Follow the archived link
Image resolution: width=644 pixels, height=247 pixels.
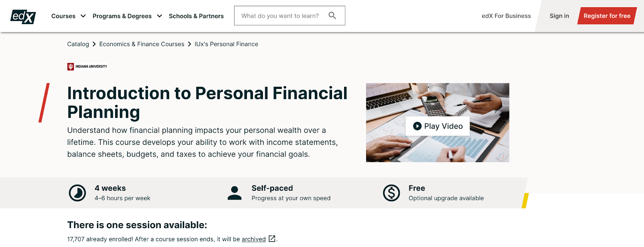[x=254, y=239]
